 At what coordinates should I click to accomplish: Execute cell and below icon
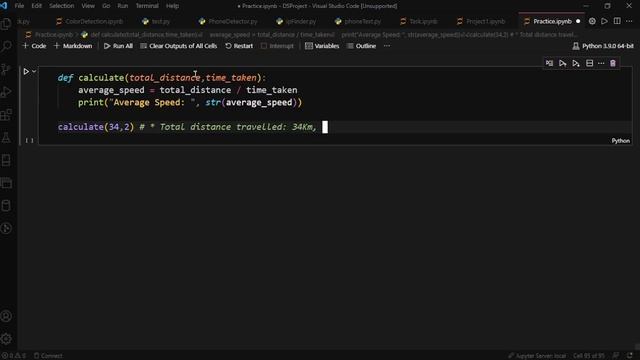[x=576, y=63]
